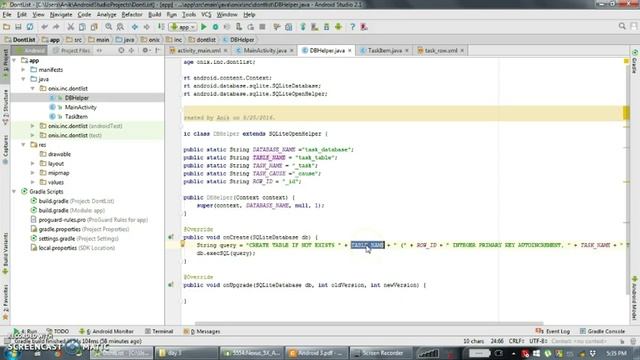640x360 pixels.
Task: Open the Navigate menu
Action: click(x=61, y=15)
